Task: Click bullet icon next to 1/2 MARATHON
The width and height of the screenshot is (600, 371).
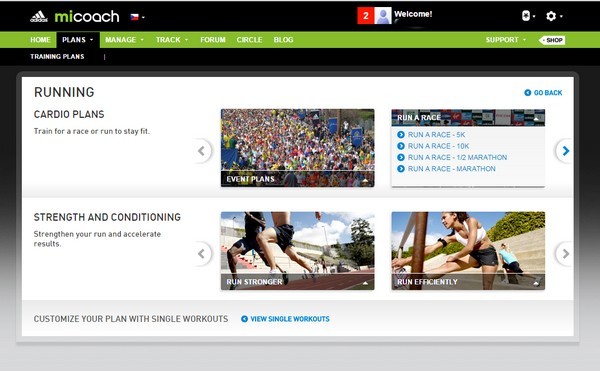Action: (401, 157)
